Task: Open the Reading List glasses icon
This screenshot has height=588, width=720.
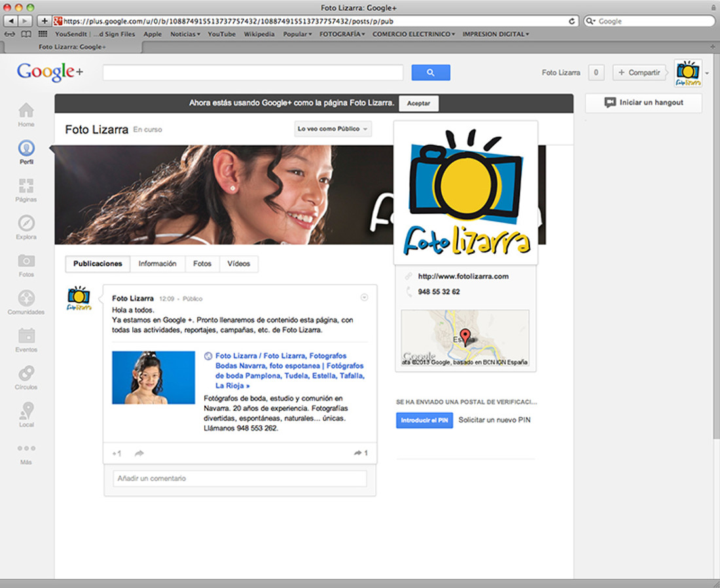Action: (x=10, y=34)
